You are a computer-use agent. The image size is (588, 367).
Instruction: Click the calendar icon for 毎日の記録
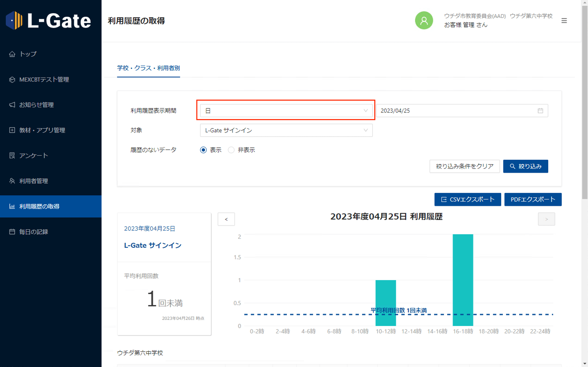coord(12,232)
